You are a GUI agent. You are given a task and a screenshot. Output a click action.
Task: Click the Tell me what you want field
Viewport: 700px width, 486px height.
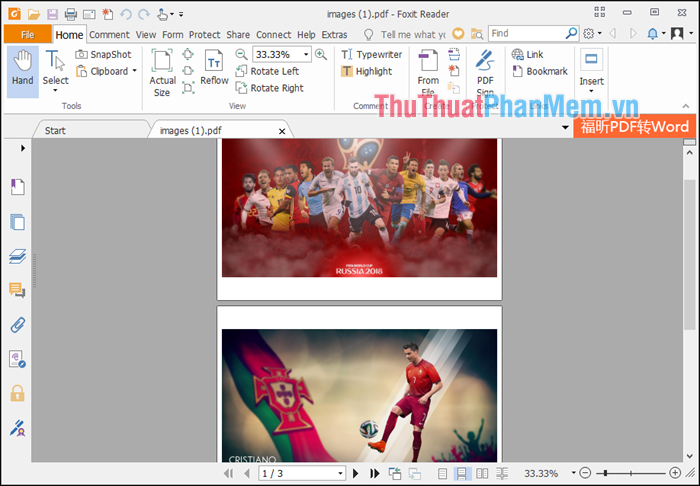pos(413,35)
